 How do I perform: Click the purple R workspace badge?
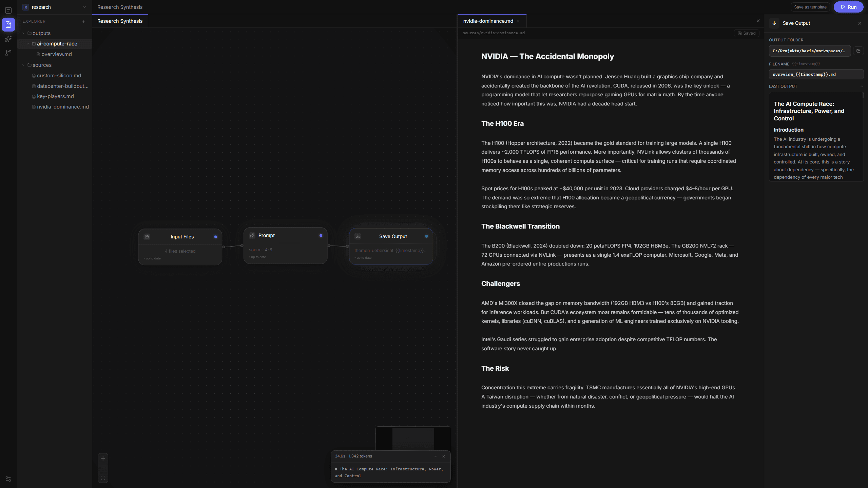pyautogui.click(x=26, y=7)
